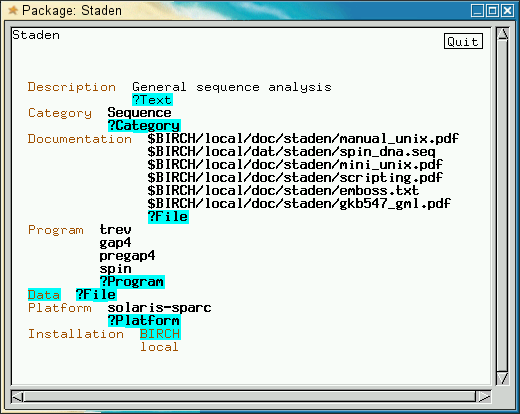The width and height of the screenshot is (520, 414).
Task: Select the highlighted Data tag
Action: pos(44,295)
